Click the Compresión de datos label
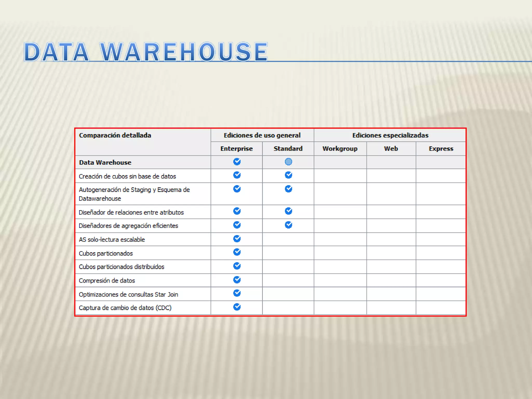 (x=107, y=281)
